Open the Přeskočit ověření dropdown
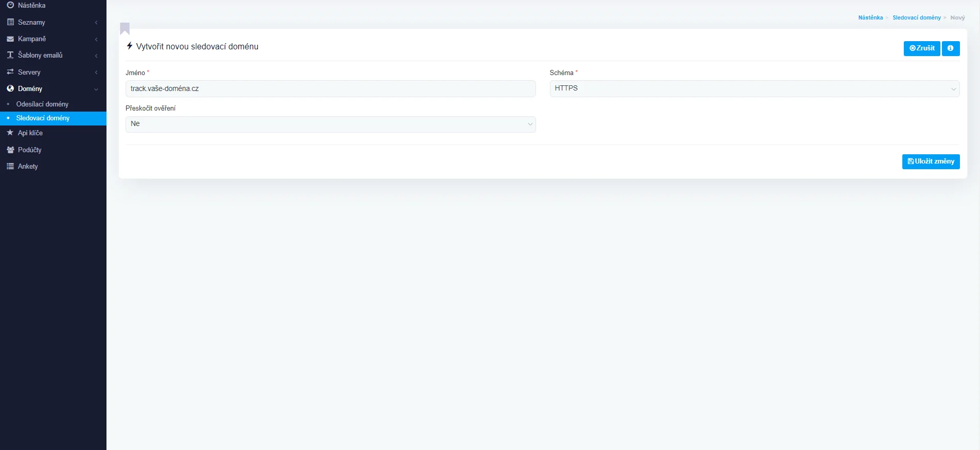The image size is (980, 450). click(330, 124)
